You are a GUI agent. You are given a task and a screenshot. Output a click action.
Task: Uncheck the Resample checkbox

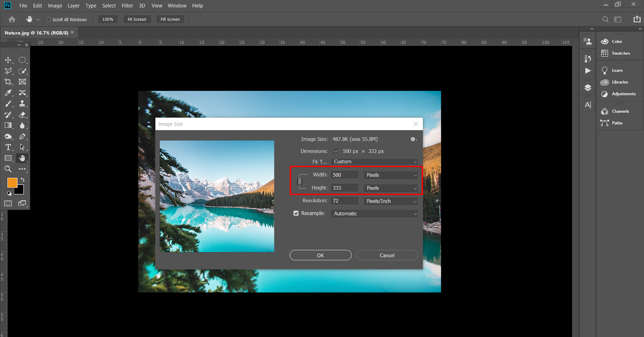click(x=296, y=214)
